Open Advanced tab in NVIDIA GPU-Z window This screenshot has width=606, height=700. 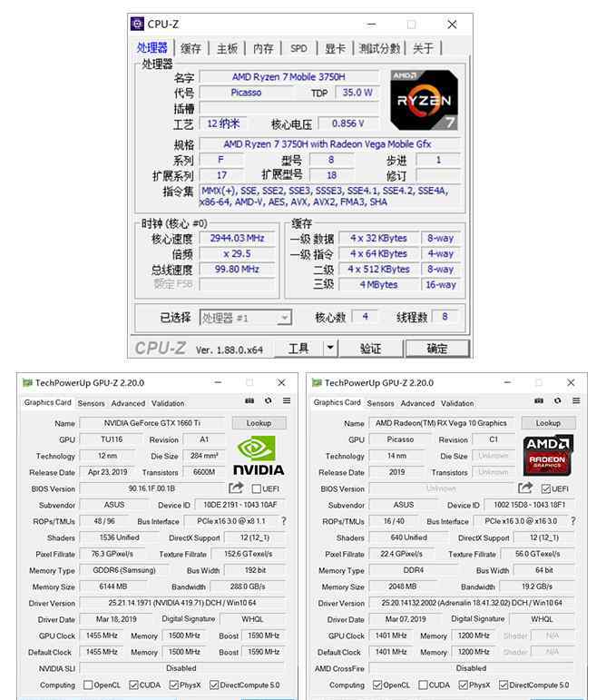[128, 403]
